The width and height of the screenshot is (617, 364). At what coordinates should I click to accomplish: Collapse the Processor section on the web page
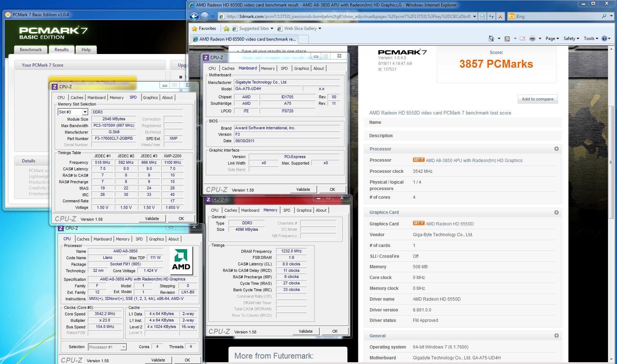point(556,149)
